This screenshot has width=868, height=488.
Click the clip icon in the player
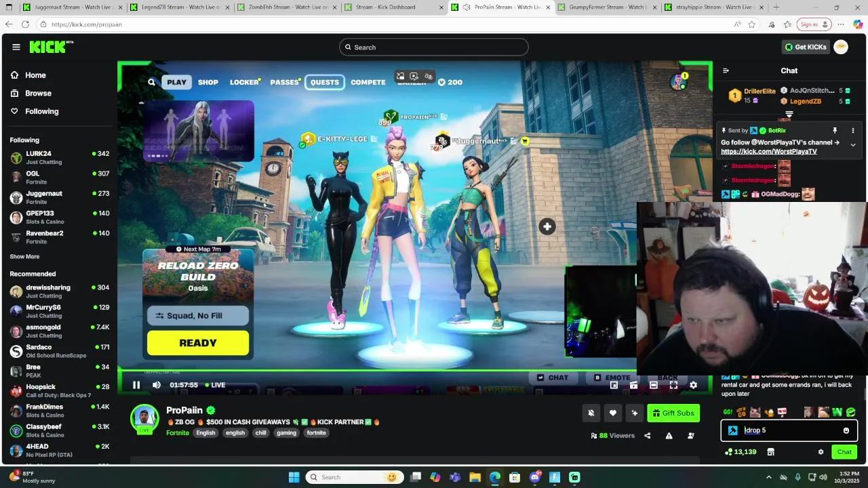633,385
